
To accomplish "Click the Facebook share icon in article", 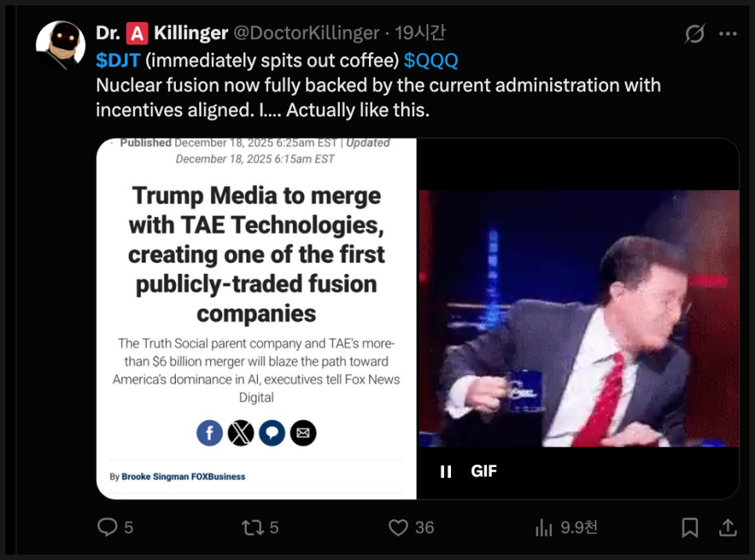I will (x=209, y=433).
